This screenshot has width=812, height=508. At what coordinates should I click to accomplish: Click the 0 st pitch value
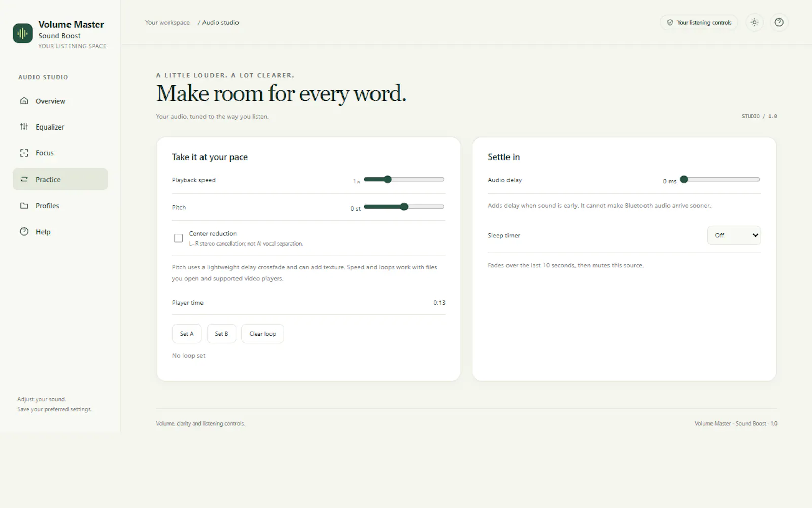(x=355, y=209)
